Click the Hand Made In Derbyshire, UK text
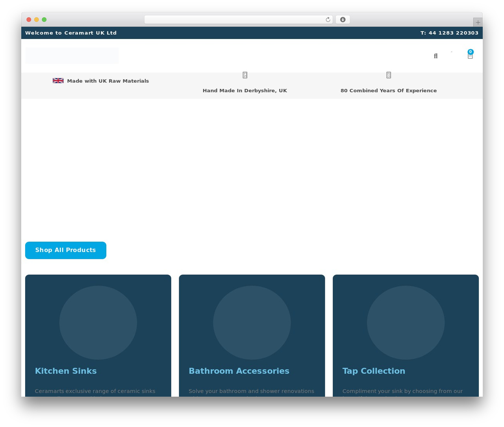Viewport: 504px width, 427px height. [x=245, y=91]
